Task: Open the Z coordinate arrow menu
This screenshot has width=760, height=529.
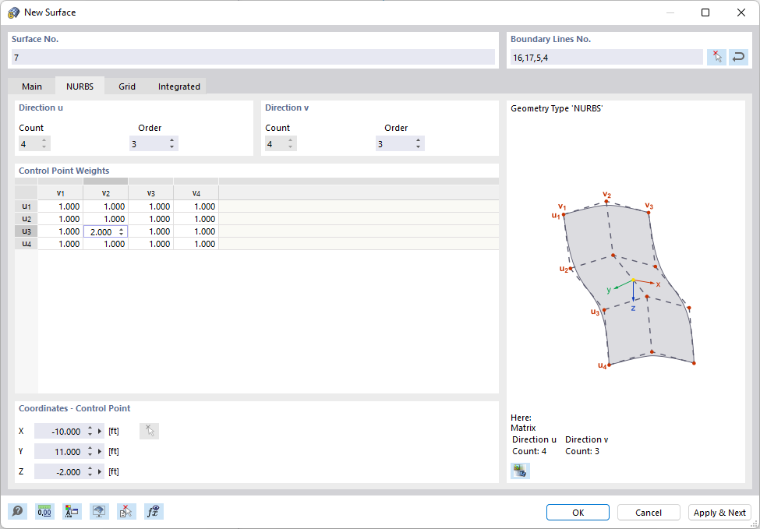Action: click(100, 471)
